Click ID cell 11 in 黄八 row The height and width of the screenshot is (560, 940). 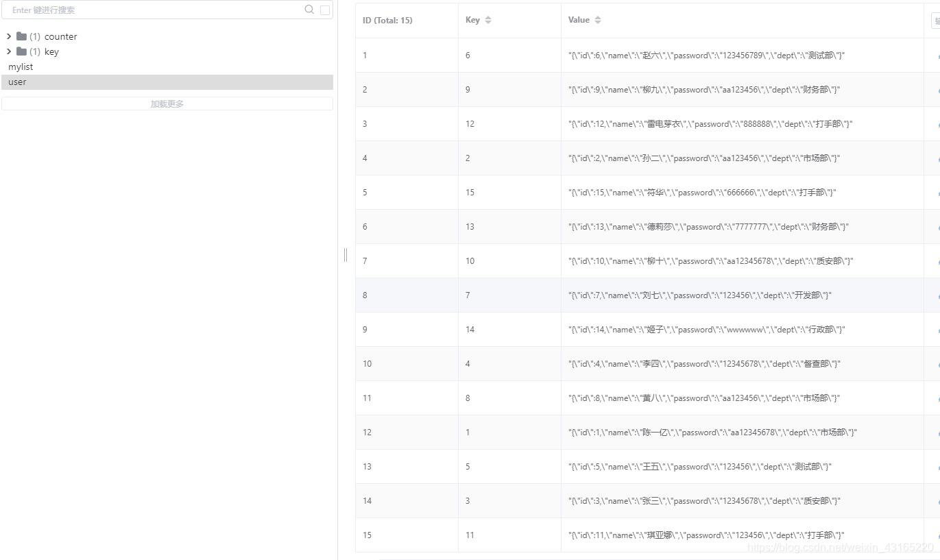pyautogui.click(x=407, y=398)
